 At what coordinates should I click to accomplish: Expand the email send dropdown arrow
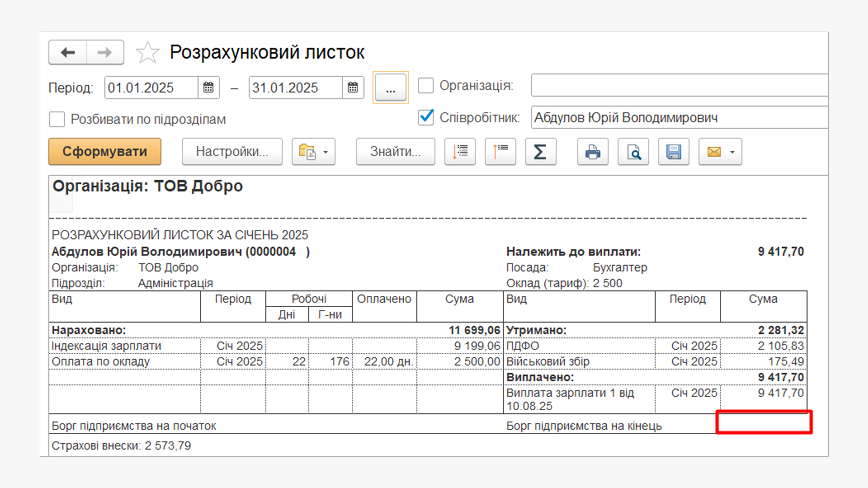(x=732, y=152)
